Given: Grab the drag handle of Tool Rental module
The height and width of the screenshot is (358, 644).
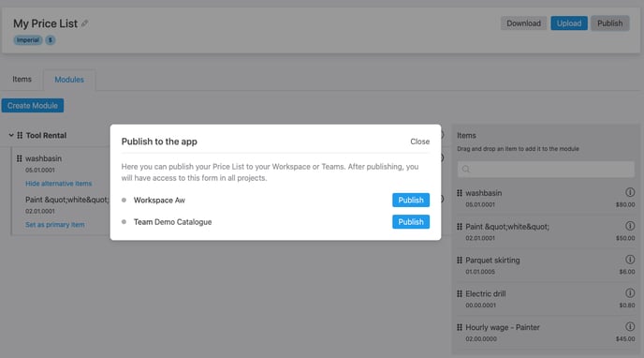Looking at the screenshot, I should 20,135.
